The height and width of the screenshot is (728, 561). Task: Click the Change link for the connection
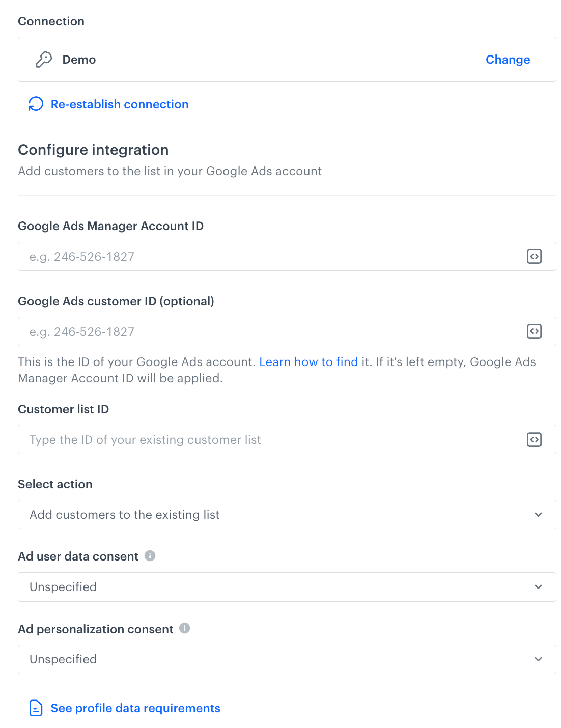(x=508, y=59)
